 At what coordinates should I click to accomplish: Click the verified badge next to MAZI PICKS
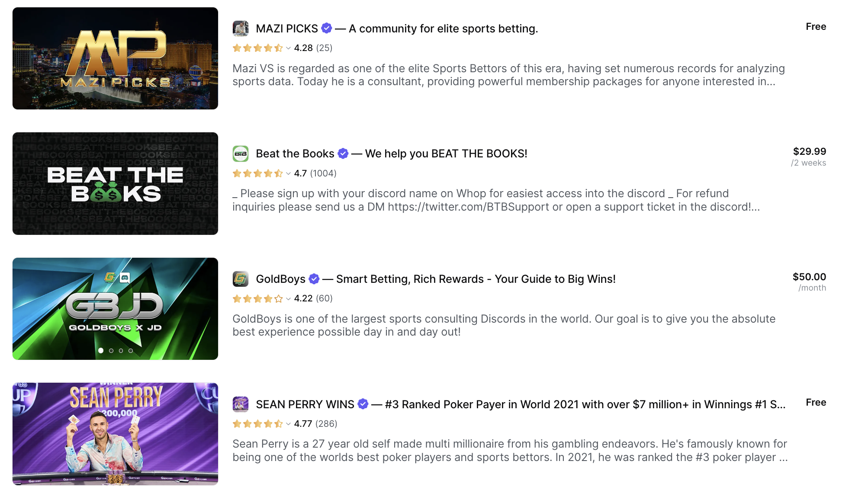(x=327, y=29)
